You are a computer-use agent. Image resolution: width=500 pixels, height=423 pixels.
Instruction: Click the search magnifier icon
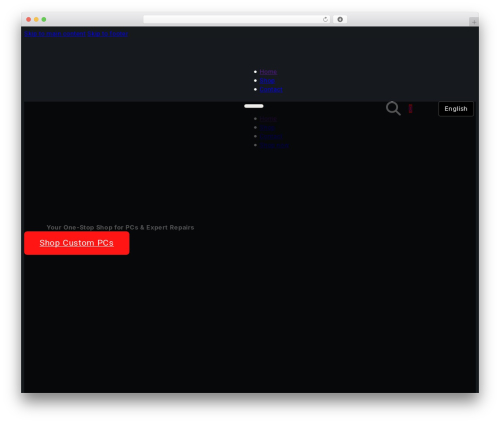(x=393, y=108)
